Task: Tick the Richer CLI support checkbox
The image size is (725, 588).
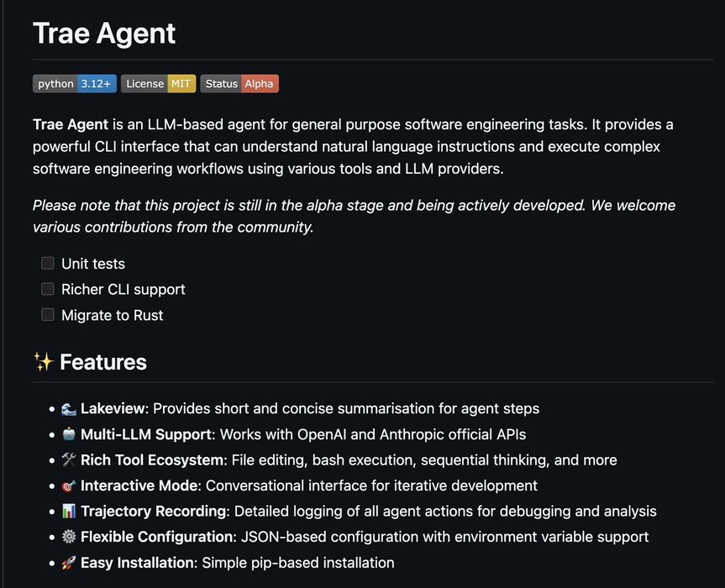Action: [48, 289]
